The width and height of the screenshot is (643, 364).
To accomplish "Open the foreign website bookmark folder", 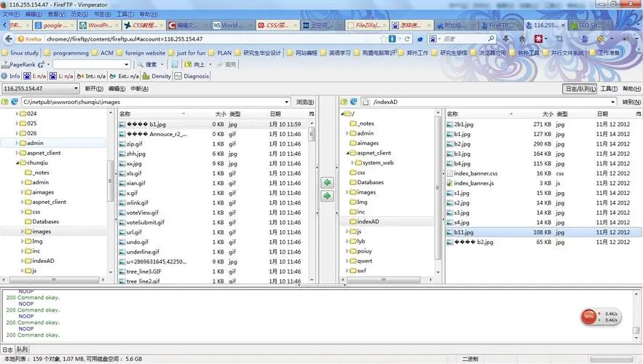I will pyautogui.click(x=141, y=53).
